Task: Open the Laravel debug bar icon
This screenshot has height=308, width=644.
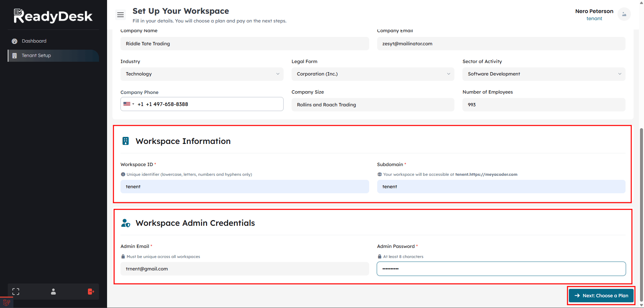Action: pos(6,303)
